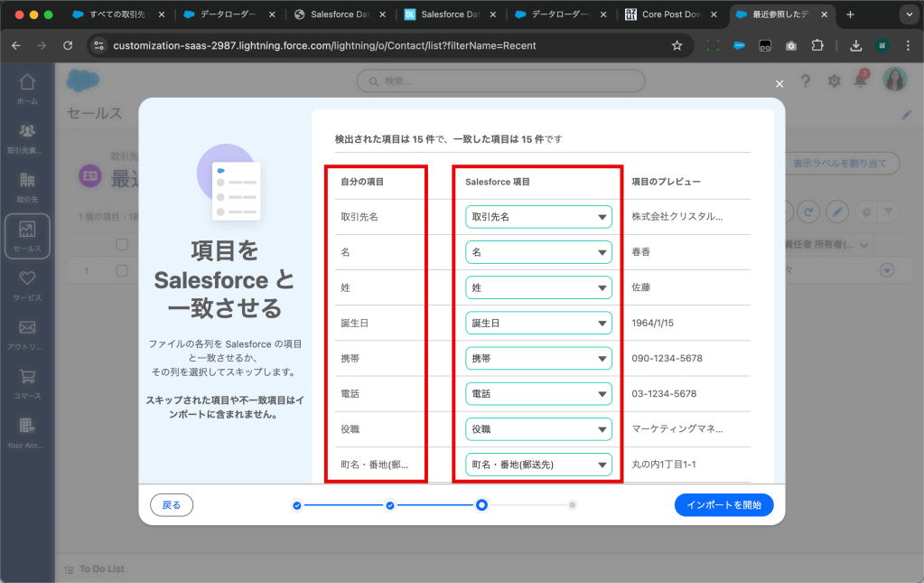Open To Do List utility bar item
This screenshot has width=924, height=583.
point(94,569)
